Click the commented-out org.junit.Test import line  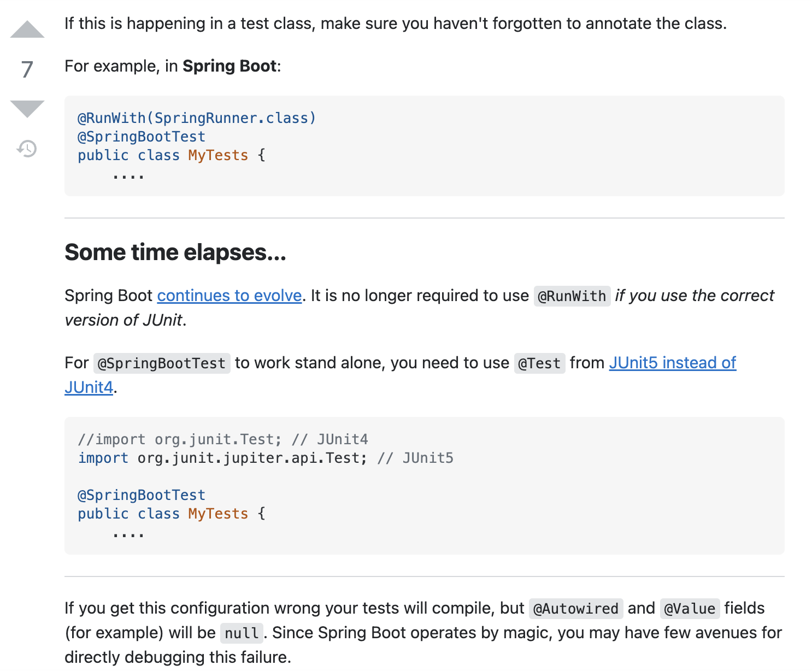[x=223, y=439]
